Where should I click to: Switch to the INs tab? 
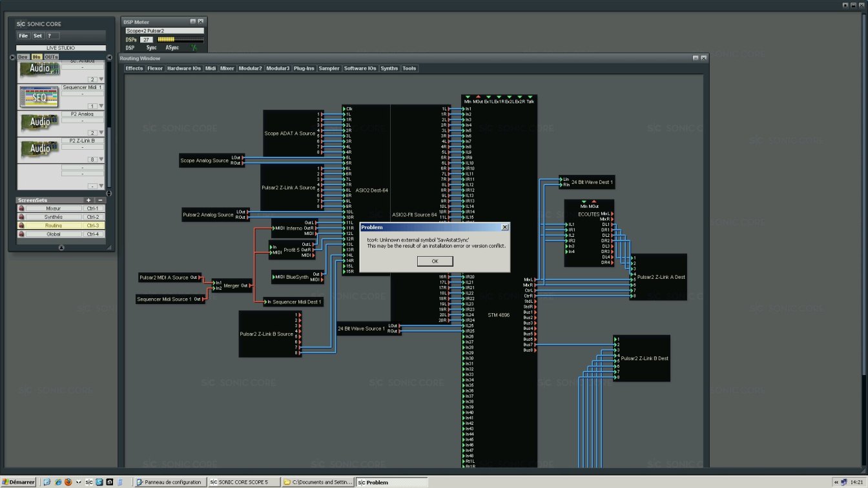pyautogui.click(x=37, y=57)
